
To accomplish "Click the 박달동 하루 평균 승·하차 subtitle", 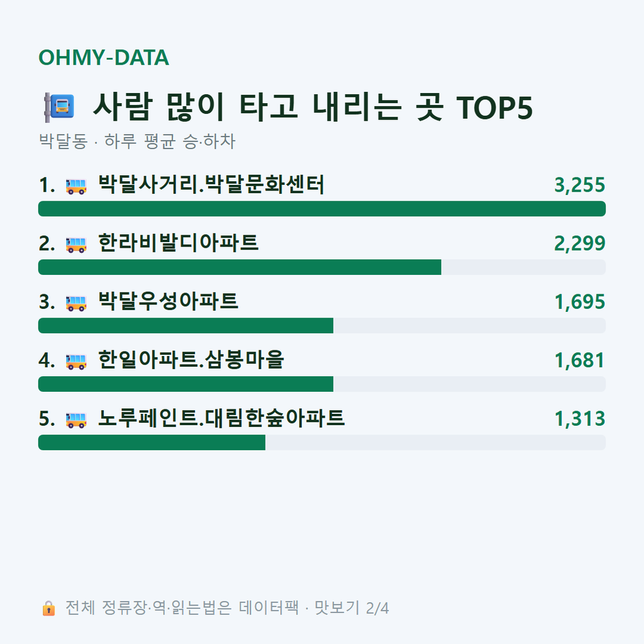I will 137,142.
